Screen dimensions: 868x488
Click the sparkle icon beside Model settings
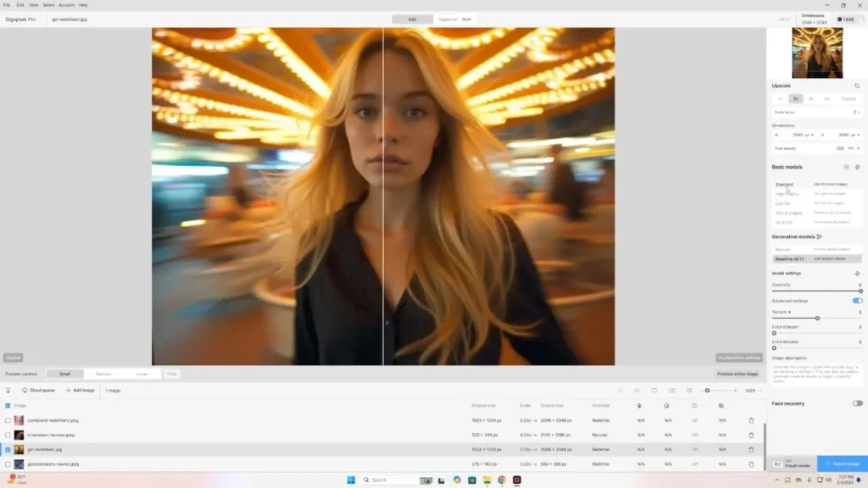(857, 274)
